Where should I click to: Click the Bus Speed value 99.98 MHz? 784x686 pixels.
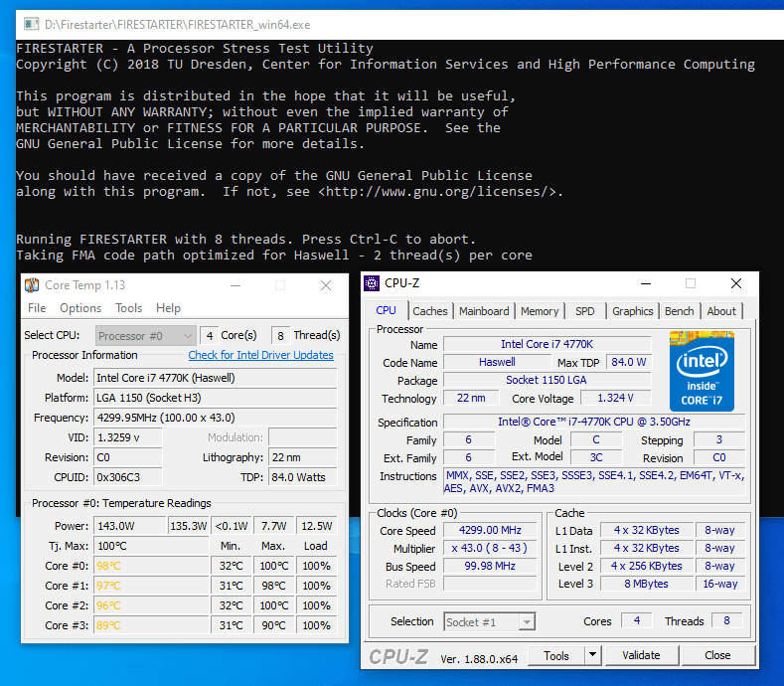tap(490, 566)
